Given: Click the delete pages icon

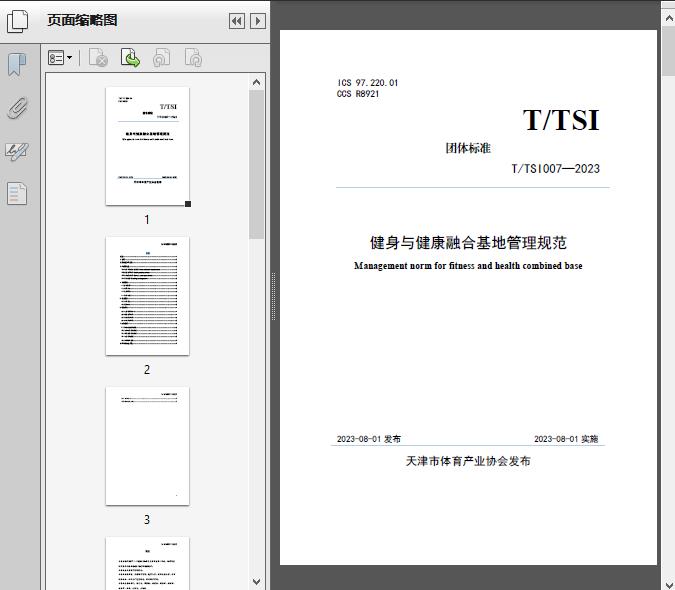Looking at the screenshot, I should [98, 58].
